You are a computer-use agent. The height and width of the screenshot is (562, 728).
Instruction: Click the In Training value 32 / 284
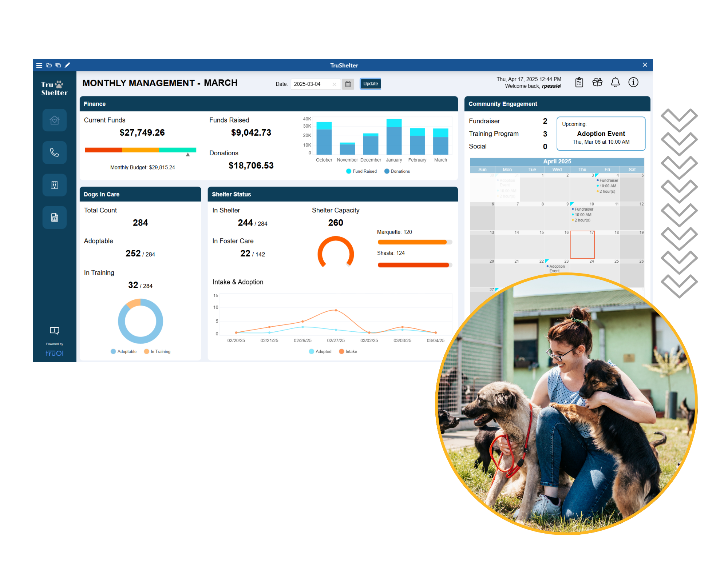[140, 285]
